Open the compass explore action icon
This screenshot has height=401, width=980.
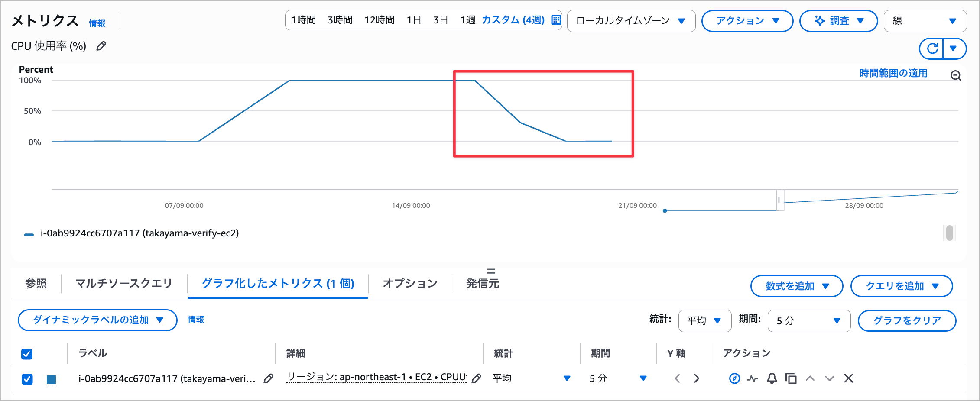[x=734, y=378]
